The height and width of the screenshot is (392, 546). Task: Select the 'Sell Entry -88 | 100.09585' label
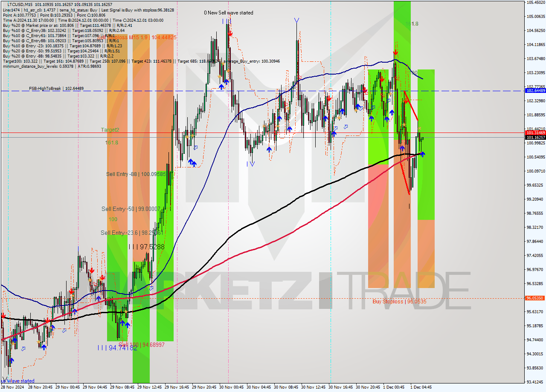click(x=136, y=174)
